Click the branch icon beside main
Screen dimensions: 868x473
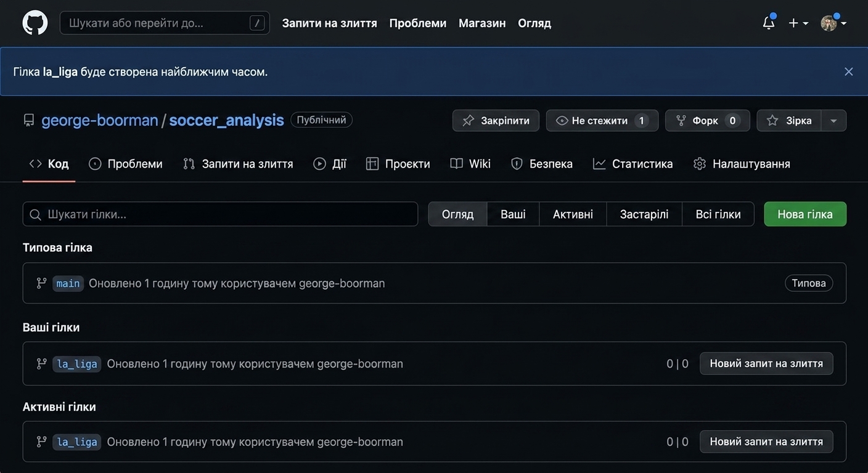pos(41,283)
